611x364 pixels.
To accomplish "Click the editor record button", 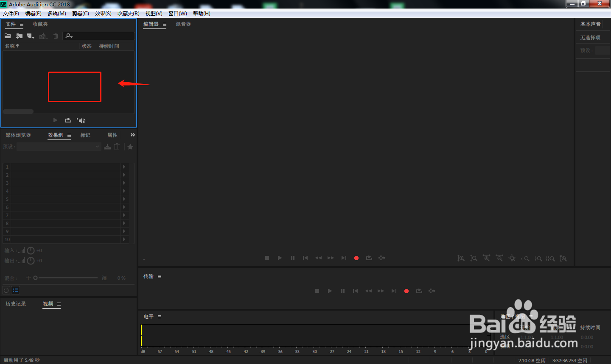I will pos(356,258).
